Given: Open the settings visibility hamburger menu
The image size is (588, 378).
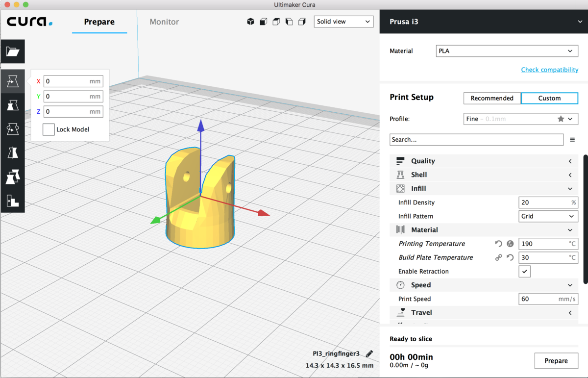Looking at the screenshot, I should (572, 140).
